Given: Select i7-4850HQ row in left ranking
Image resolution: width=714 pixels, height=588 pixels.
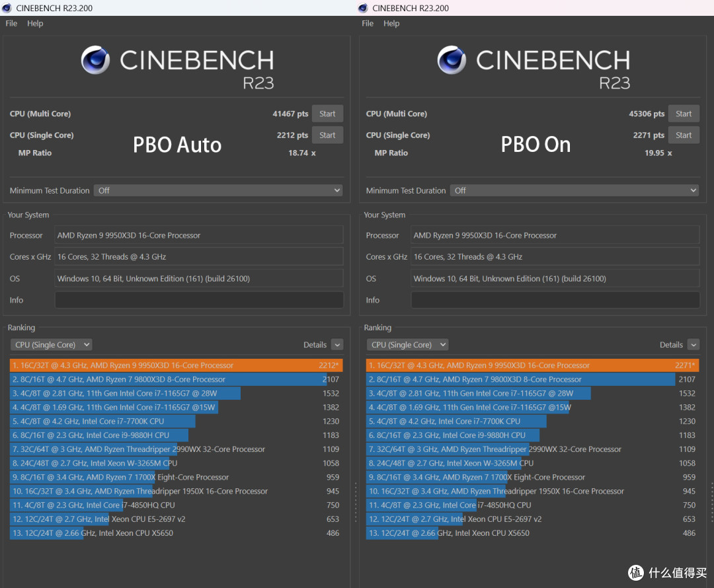Looking at the screenshot, I should click(x=177, y=505).
